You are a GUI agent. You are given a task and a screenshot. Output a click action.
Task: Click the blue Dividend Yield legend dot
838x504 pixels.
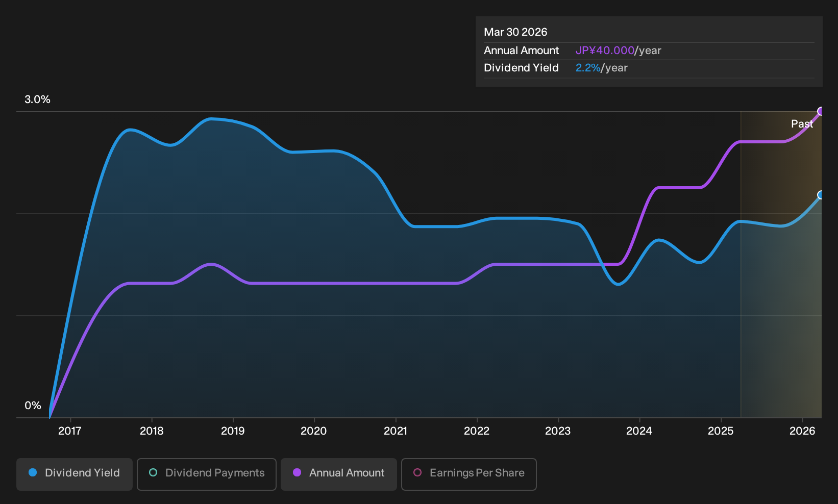coord(33,472)
